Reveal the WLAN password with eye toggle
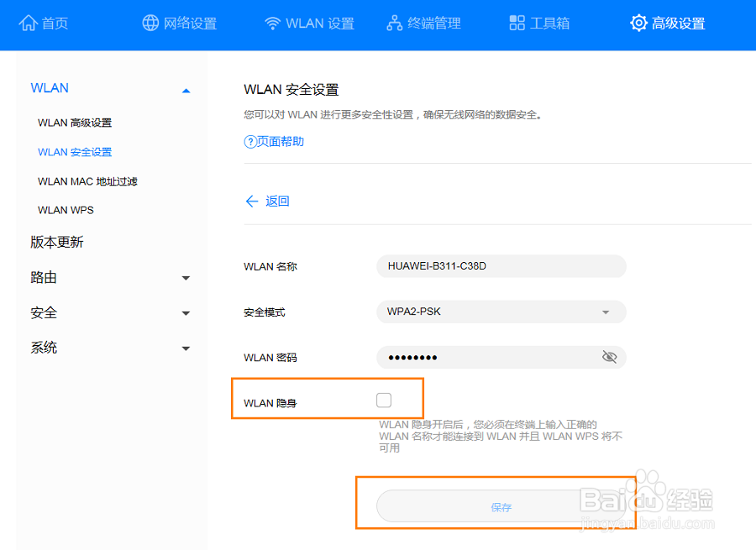Image resolution: width=756 pixels, height=550 pixels. coord(609,357)
